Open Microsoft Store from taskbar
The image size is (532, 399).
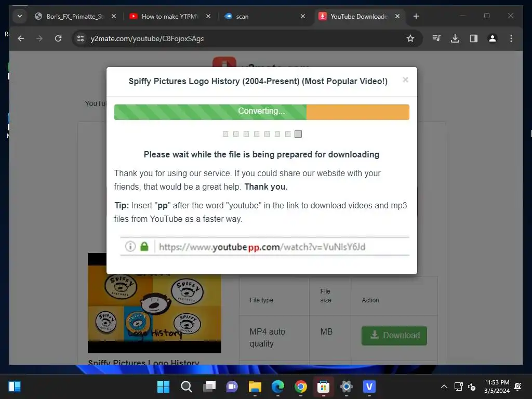coord(323,387)
